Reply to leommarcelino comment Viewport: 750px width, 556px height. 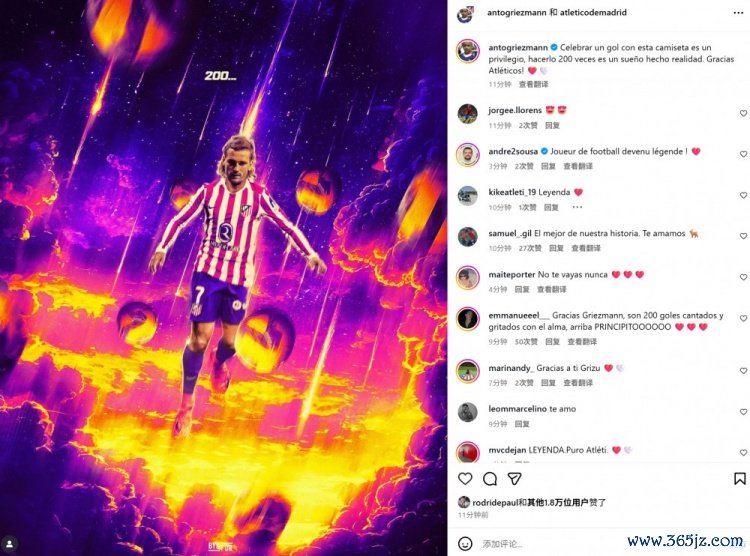(522, 424)
